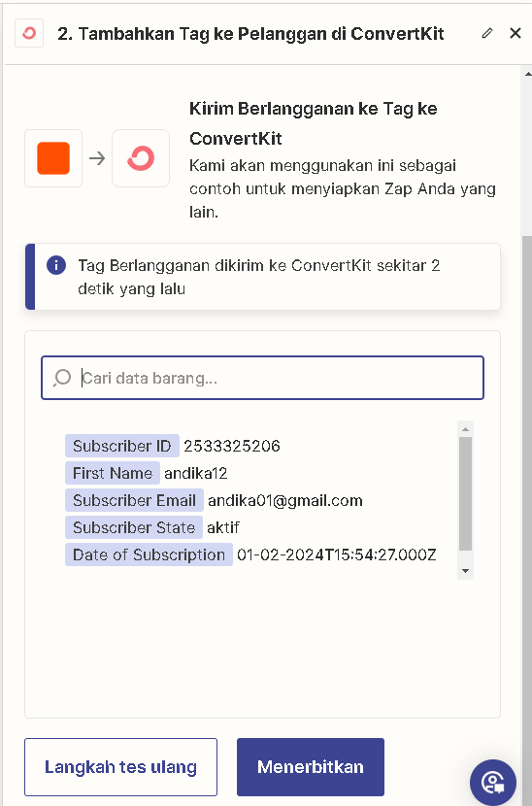The image size is (532, 806).
Task: Click the Menerbitkan button
Action: (x=311, y=767)
